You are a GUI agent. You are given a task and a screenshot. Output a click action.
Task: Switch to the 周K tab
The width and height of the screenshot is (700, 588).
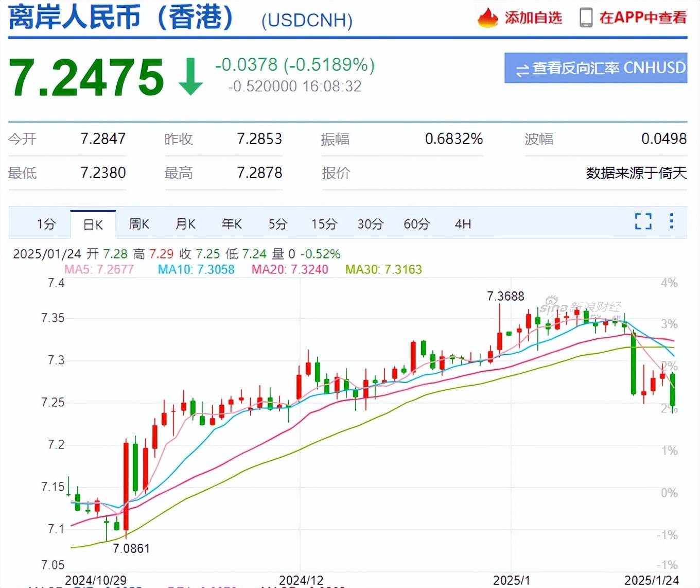[139, 223]
